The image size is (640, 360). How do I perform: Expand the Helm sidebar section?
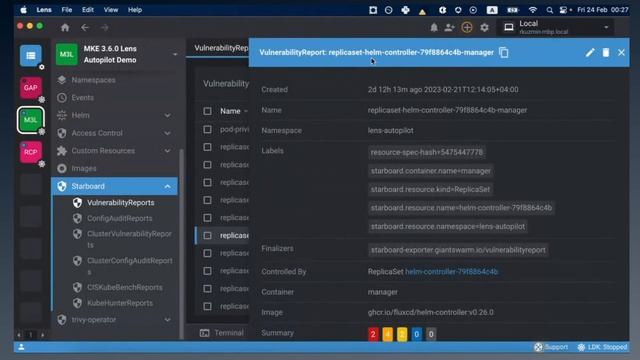click(167, 116)
